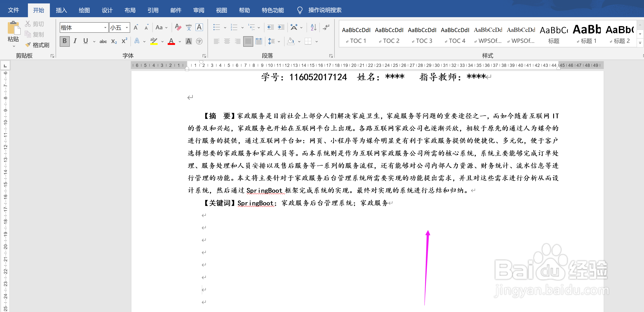
Task: Apply the 标题 1 style
Action: click(587, 35)
